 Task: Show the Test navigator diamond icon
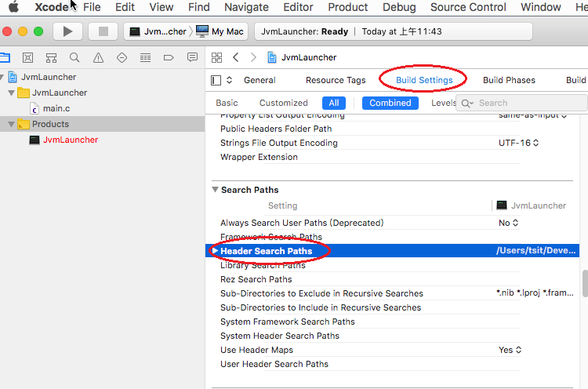coord(122,57)
